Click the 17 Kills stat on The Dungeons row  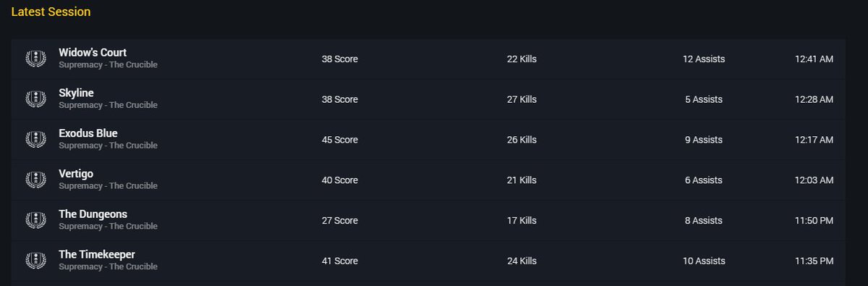(522, 221)
